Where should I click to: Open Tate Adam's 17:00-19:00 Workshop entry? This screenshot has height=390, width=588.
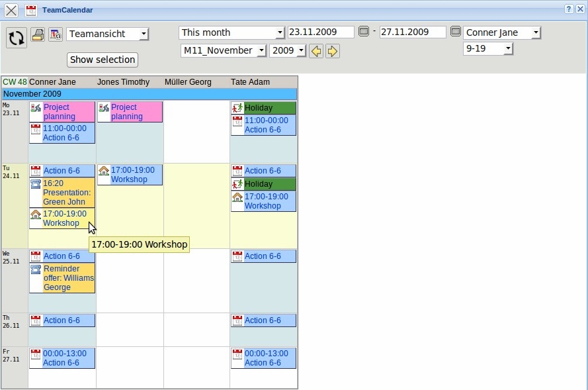coord(264,201)
